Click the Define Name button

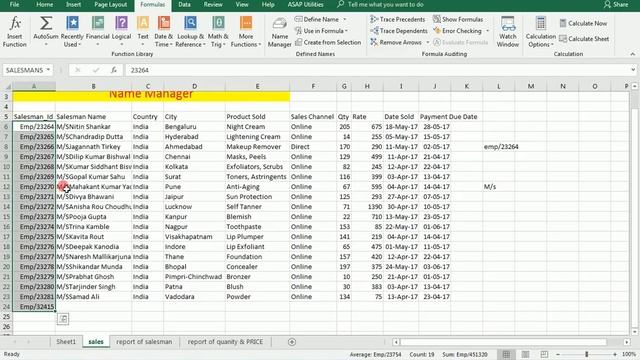pos(317,19)
